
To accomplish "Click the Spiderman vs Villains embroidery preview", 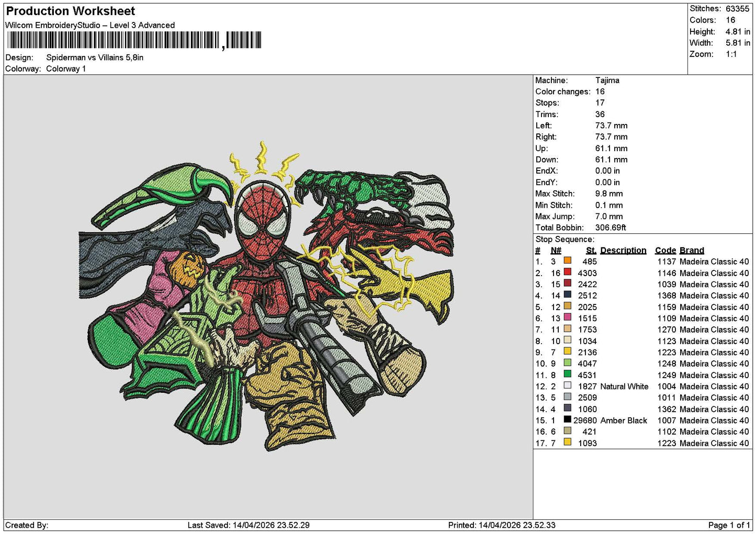I will coord(266,296).
